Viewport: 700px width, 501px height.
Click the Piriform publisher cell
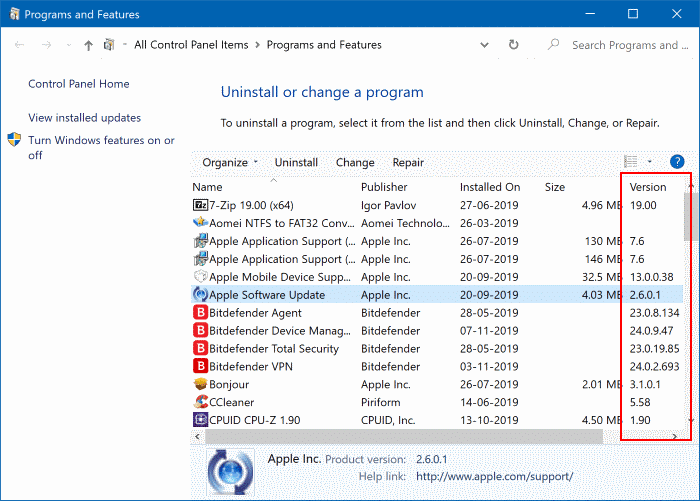[x=380, y=402]
